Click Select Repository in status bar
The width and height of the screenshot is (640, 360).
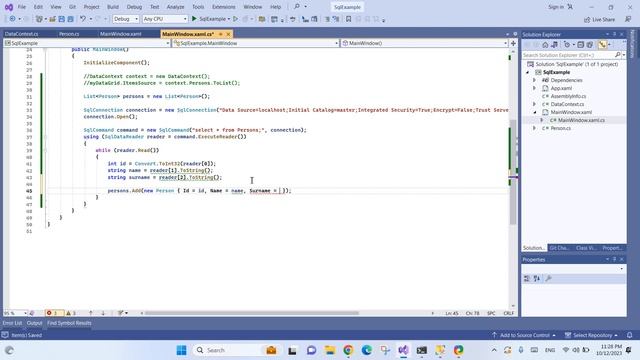[x=591, y=335]
